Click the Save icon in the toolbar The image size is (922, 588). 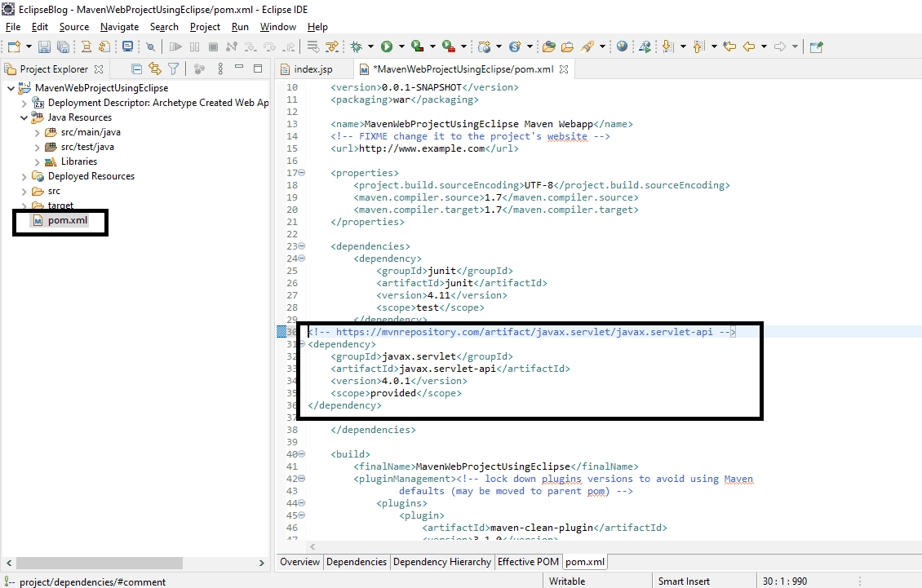43,46
